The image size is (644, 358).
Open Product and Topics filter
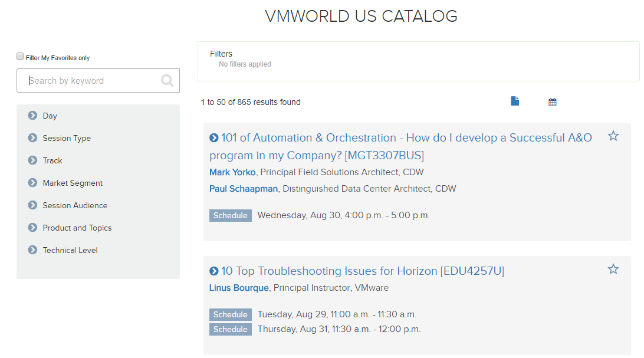click(x=32, y=228)
